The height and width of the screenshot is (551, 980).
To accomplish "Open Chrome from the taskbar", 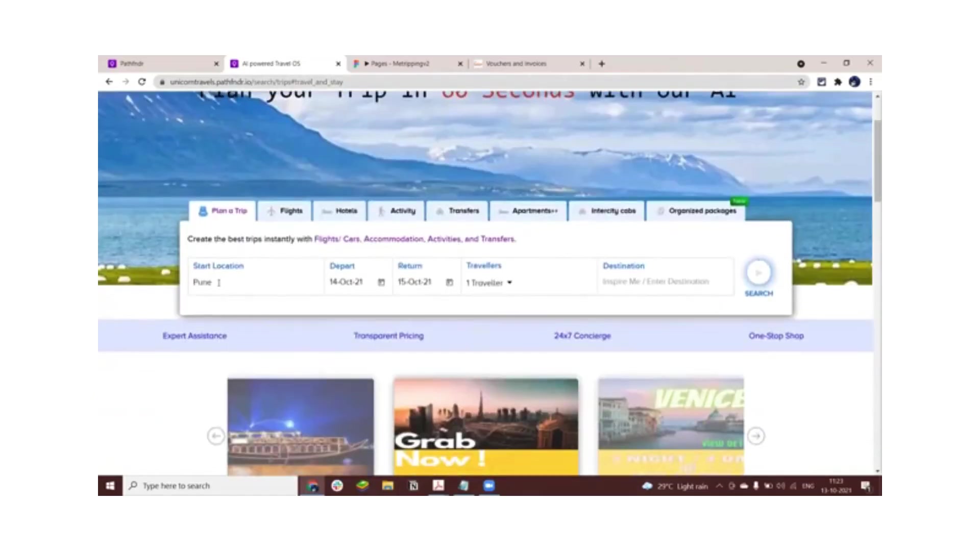I will point(312,486).
